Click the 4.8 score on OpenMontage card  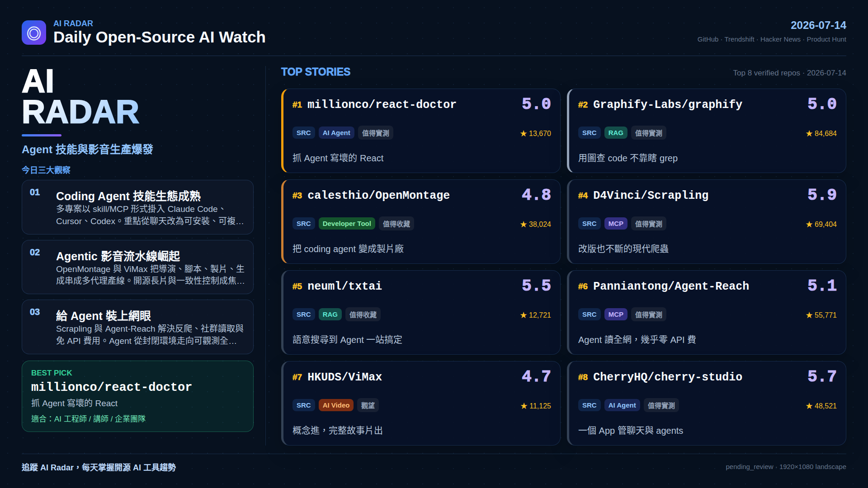pos(536,195)
